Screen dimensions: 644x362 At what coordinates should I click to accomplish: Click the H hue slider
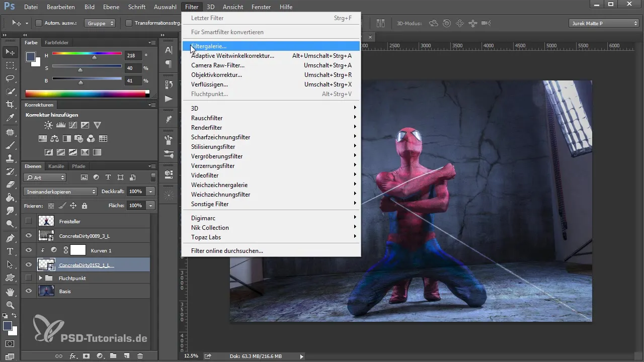point(87,54)
